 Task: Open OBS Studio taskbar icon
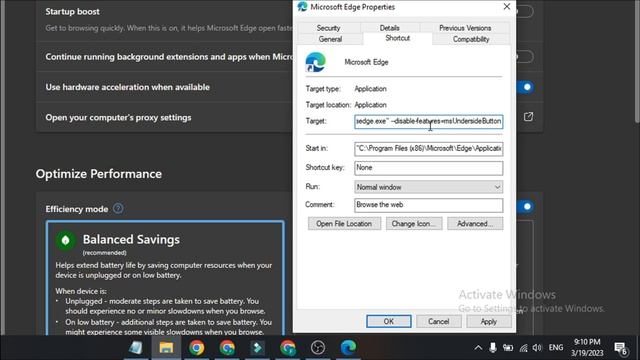coord(318,348)
